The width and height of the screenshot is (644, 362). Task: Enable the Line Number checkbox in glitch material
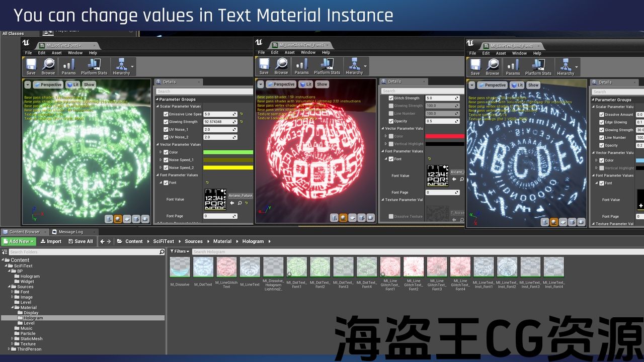click(391, 114)
